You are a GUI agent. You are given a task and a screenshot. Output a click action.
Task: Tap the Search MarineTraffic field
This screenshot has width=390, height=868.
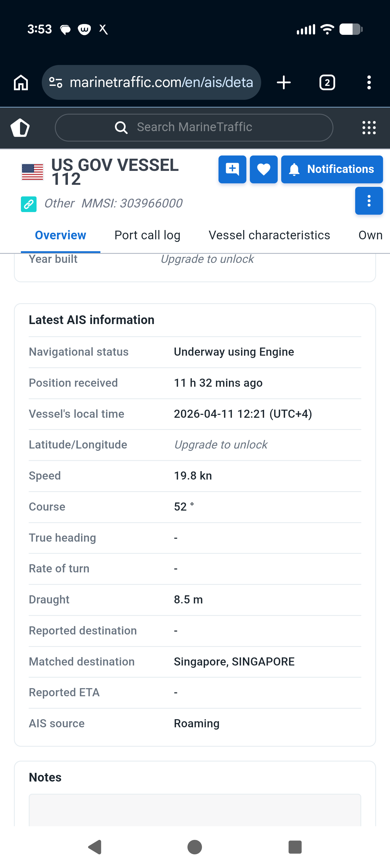(194, 128)
